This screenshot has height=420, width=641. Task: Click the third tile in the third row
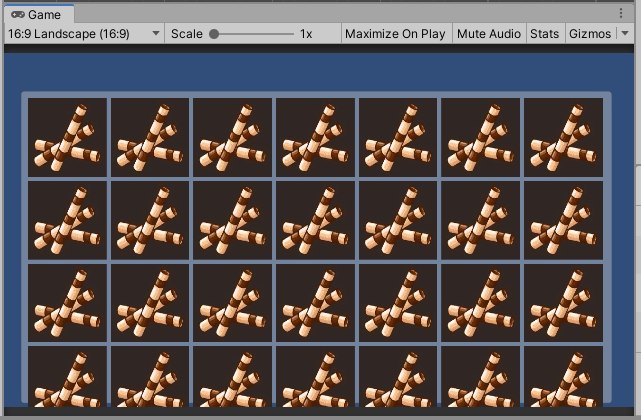pyautogui.click(x=233, y=303)
